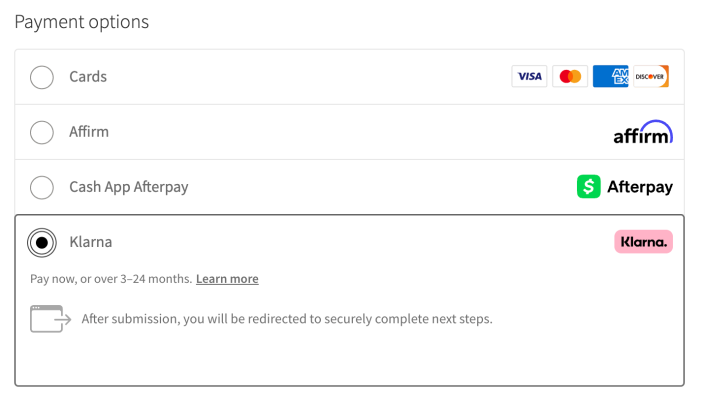Screen dimensions: 703x400
Task: Click the pink Klarna badge
Action: coord(643,242)
